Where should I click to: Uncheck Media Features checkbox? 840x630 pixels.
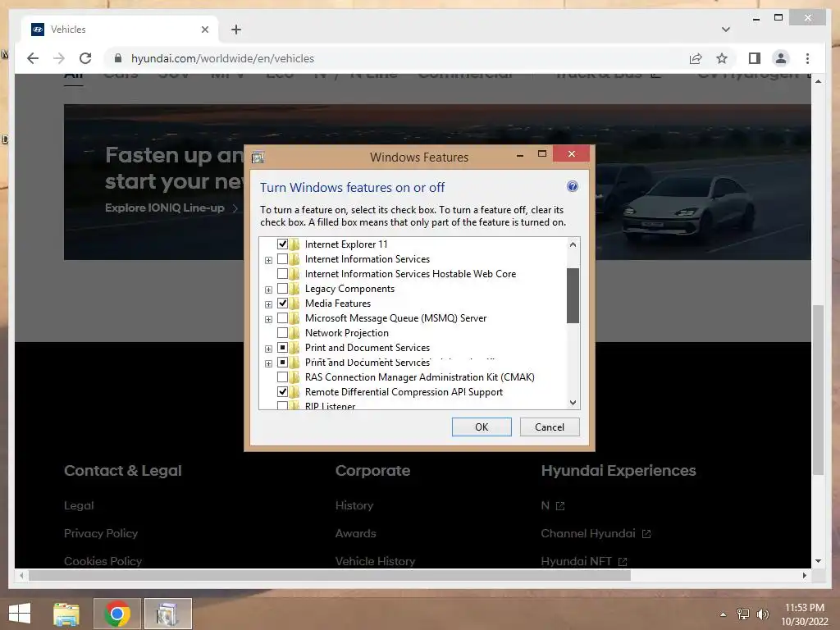pyautogui.click(x=282, y=304)
